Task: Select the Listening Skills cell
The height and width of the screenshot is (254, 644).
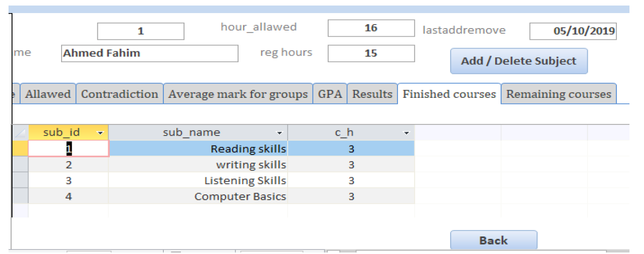Action: [x=198, y=181]
